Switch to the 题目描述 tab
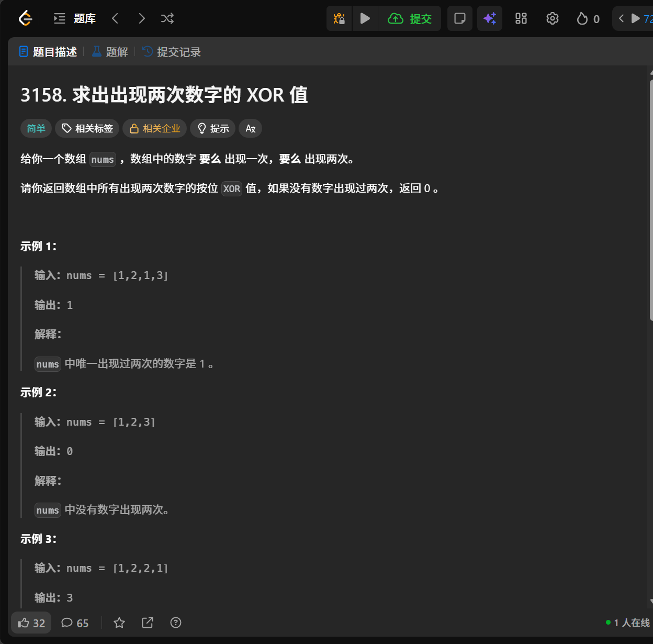 [x=48, y=52]
